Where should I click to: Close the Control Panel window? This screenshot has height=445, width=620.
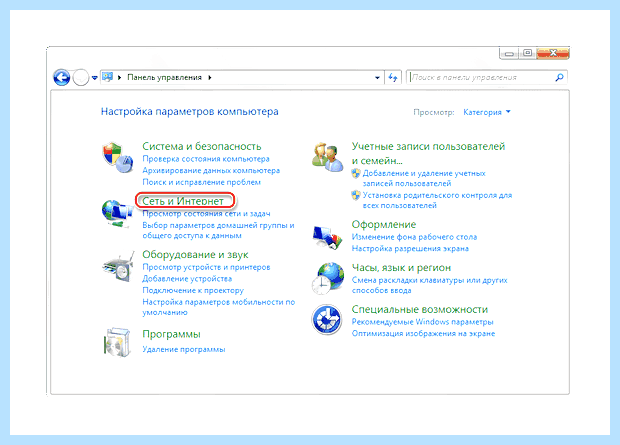(x=553, y=53)
